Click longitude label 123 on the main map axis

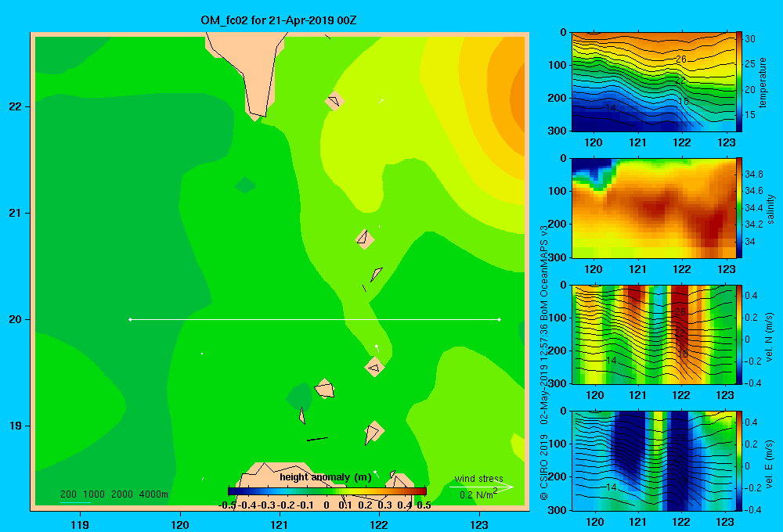pyautogui.click(x=479, y=524)
